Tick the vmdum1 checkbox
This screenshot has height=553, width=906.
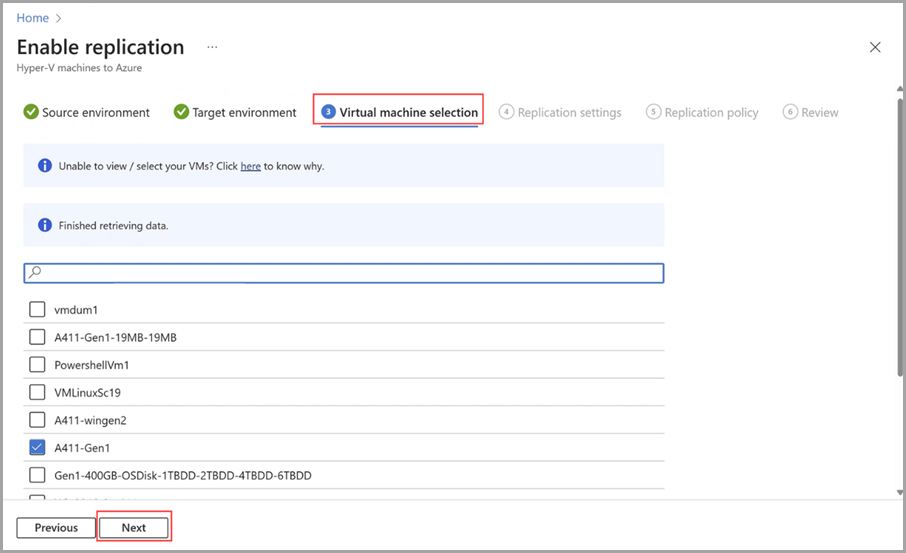(x=37, y=309)
